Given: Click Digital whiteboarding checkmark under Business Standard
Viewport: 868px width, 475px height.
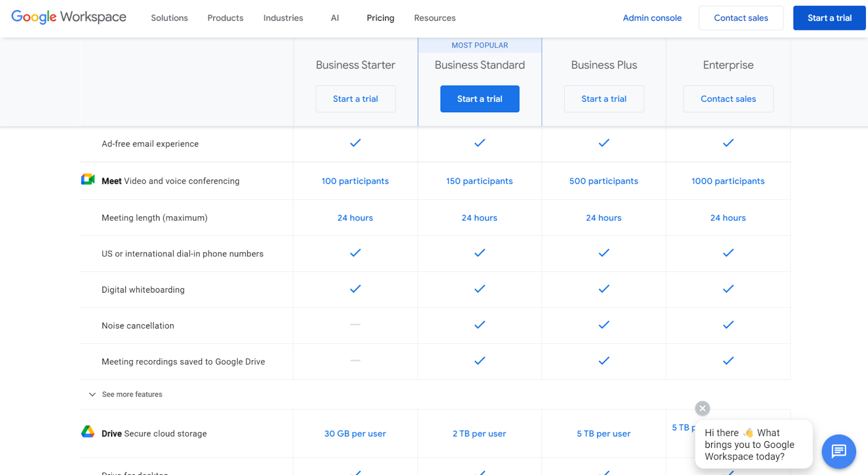Looking at the screenshot, I should (x=480, y=289).
